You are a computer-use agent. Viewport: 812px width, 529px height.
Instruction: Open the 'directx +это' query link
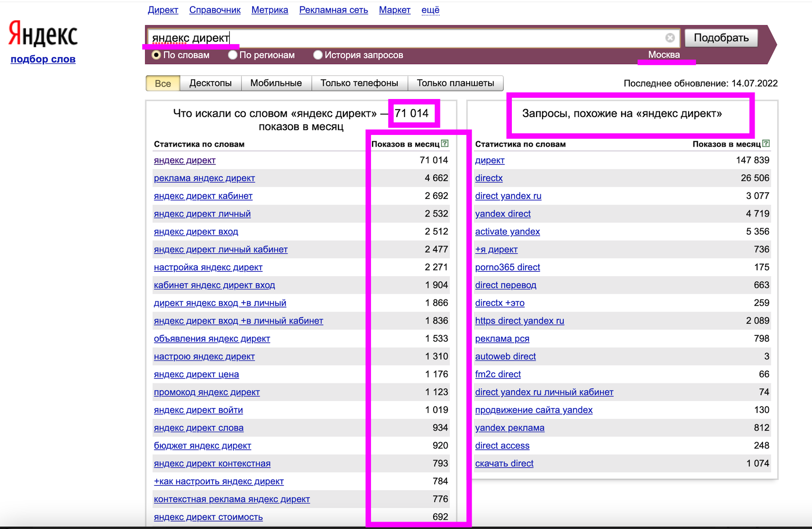pyautogui.click(x=500, y=303)
